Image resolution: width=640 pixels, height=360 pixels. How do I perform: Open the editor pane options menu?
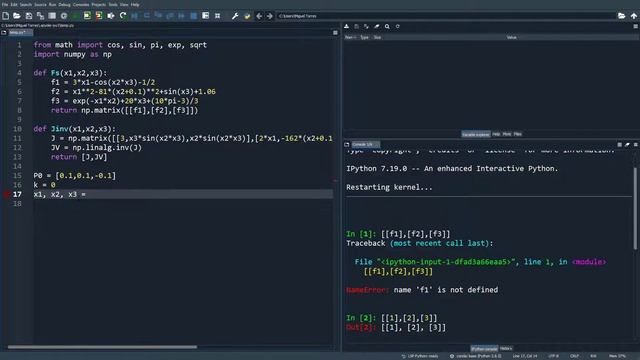(x=335, y=33)
